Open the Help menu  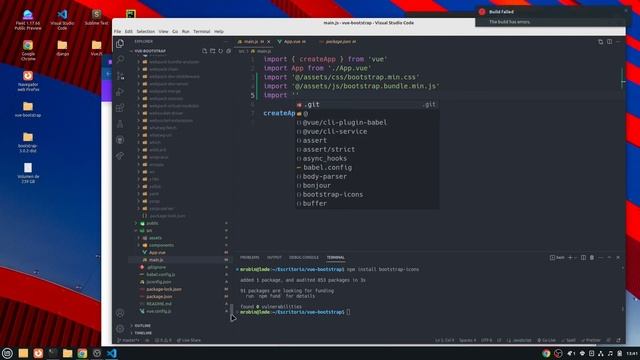pos(219,31)
